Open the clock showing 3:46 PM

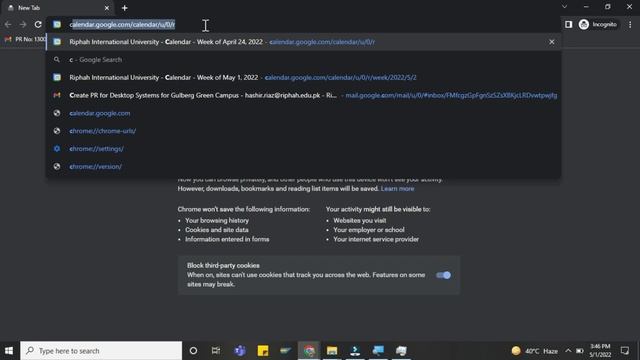[x=600, y=351]
